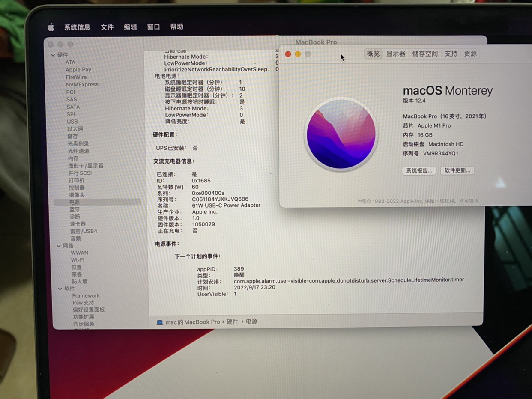
Task: Switch to the 支持 tab
Action: coord(451,54)
